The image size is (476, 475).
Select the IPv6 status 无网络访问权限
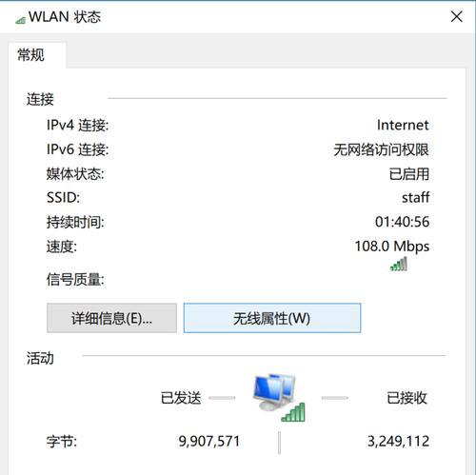(381, 149)
